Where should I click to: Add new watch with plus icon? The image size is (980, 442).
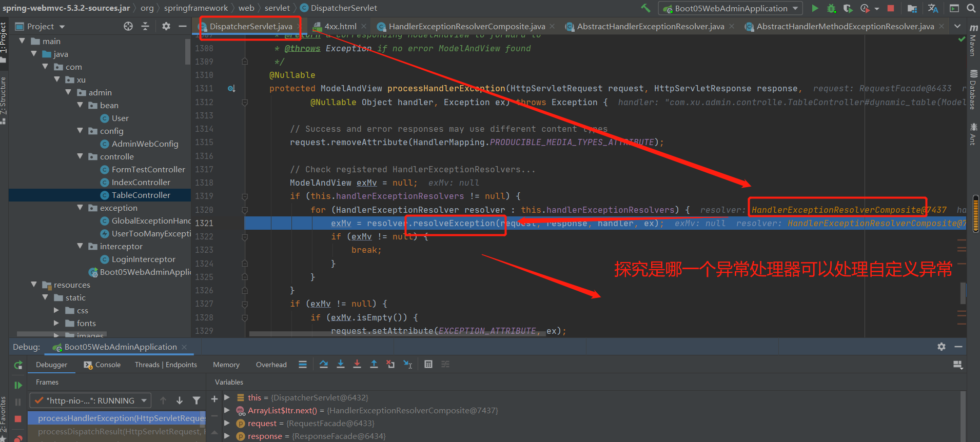214,399
